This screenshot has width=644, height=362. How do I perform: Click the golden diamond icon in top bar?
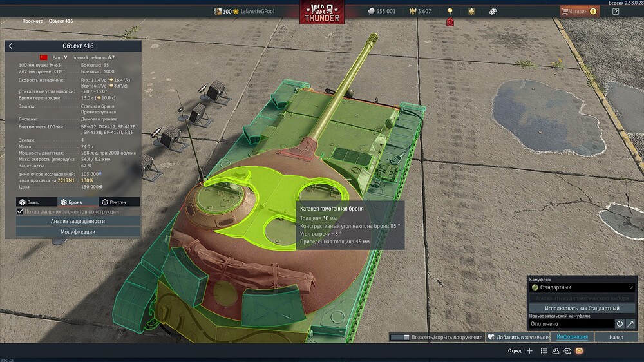[x=471, y=11]
